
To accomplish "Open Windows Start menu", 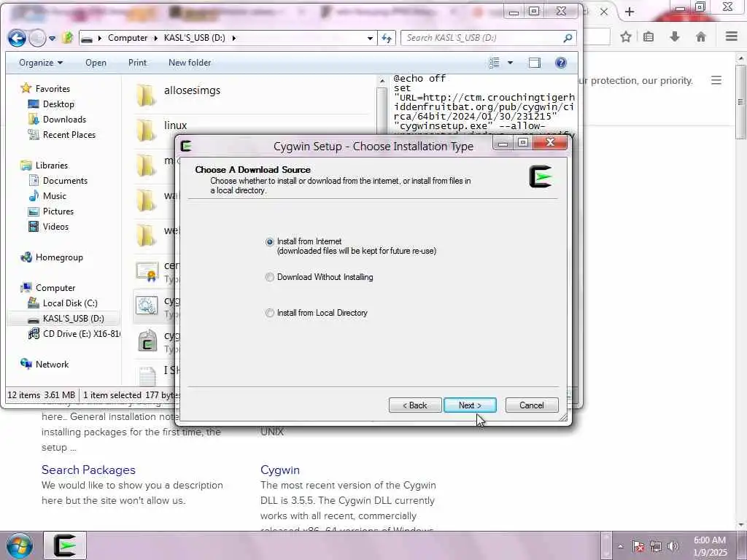I will [x=19, y=545].
